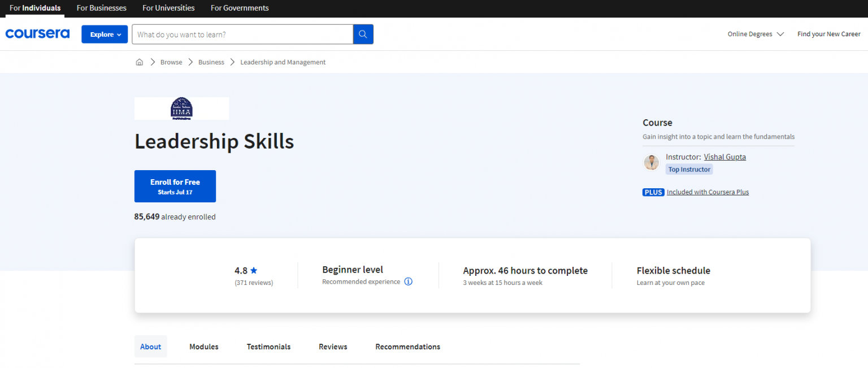Click inside the 'What do you want to learn?' field
Screen dimensions: 868x368
242,34
